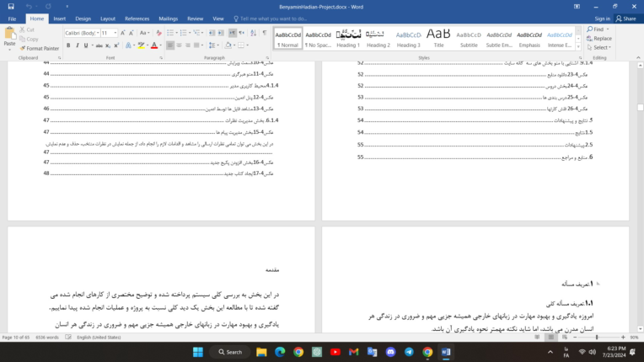644x362 pixels.
Task: Open the text highlight color dropdown arrow
Action: point(148,45)
